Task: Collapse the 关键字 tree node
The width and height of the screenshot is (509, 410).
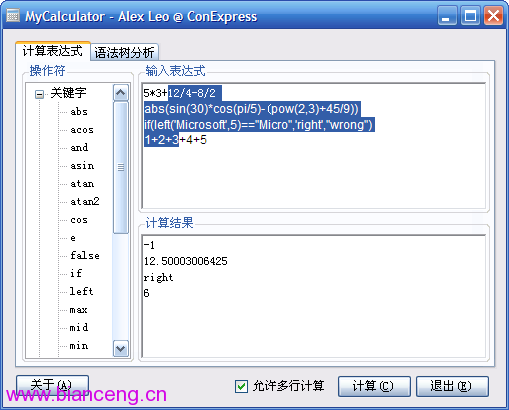Action: click(39, 94)
